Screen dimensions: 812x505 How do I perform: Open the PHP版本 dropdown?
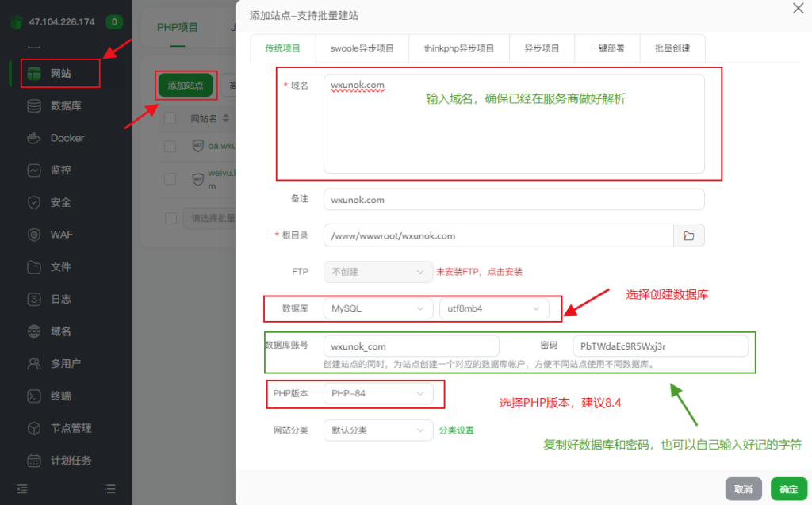(377, 394)
